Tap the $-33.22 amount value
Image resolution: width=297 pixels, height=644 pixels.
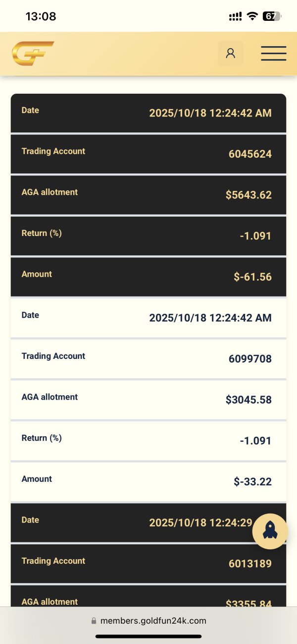[252, 481]
